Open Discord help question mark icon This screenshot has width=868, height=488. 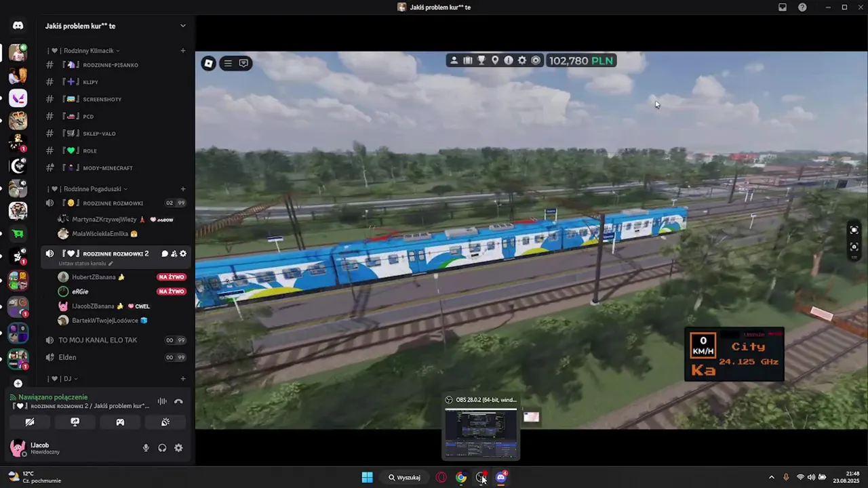pyautogui.click(x=802, y=7)
